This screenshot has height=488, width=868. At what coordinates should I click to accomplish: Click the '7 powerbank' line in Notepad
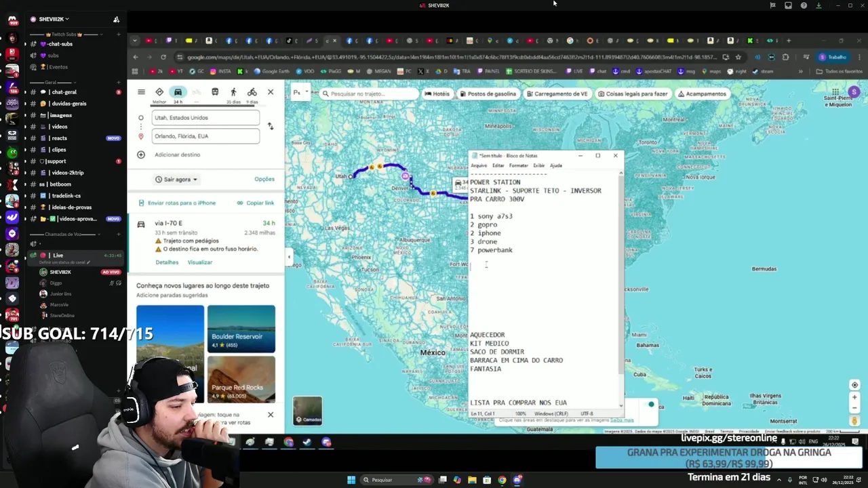492,250
